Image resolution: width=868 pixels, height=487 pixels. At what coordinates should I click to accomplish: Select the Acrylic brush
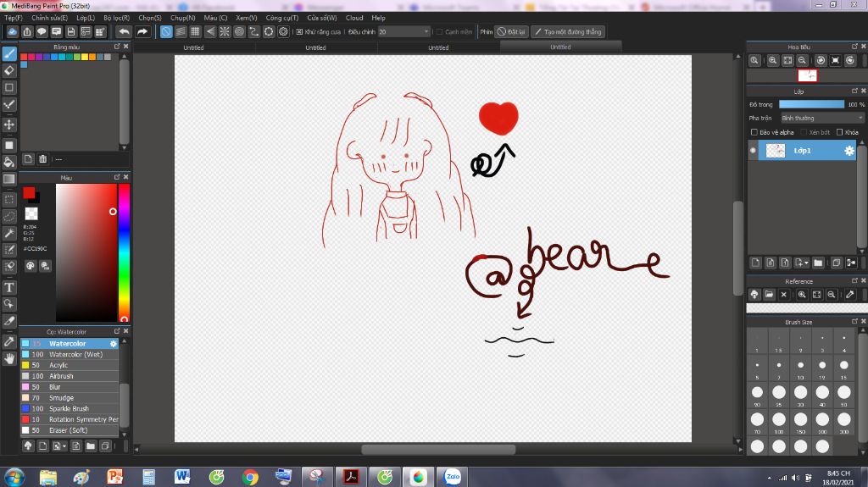(70, 365)
